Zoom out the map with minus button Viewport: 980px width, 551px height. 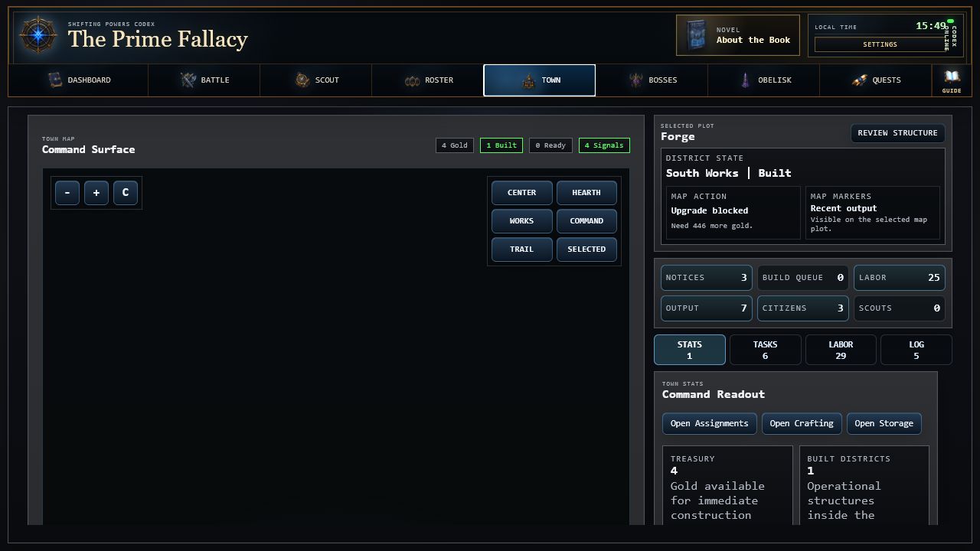(67, 193)
